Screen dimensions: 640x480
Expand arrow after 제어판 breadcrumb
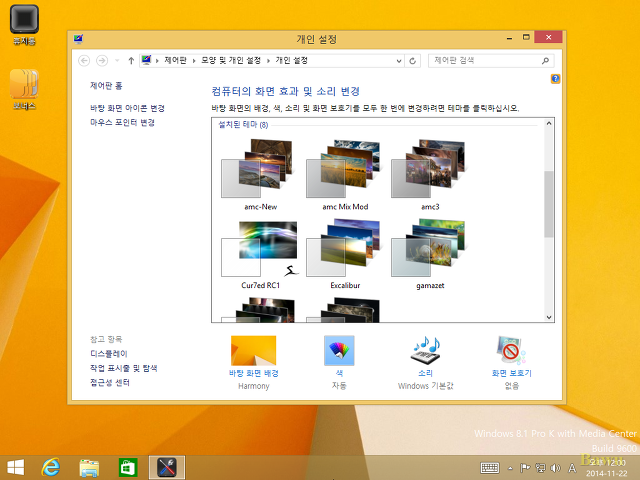tap(194, 61)
